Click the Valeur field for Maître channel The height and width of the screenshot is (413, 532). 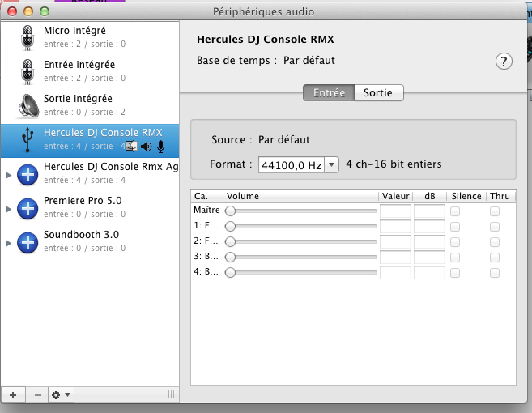click(x=395, y=211)
